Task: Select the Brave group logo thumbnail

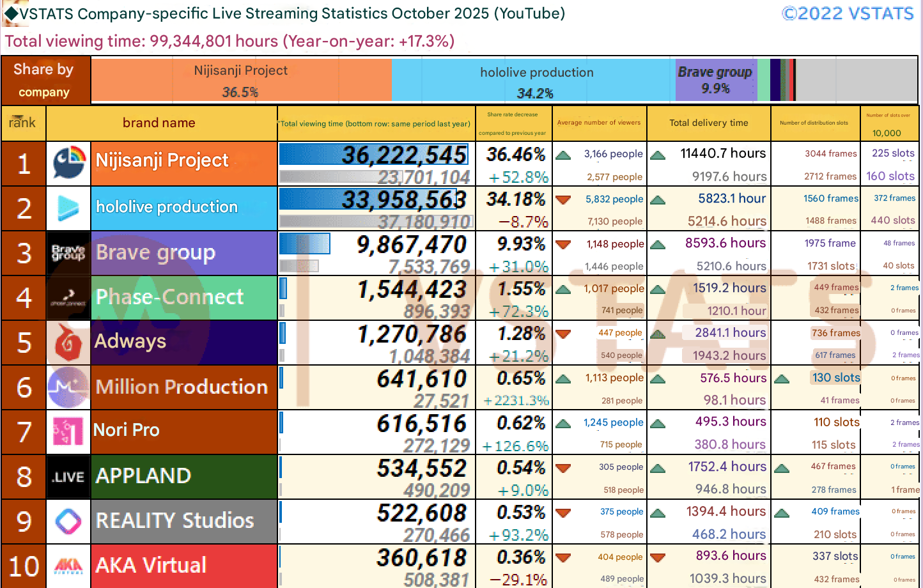Action: (68, 253)
